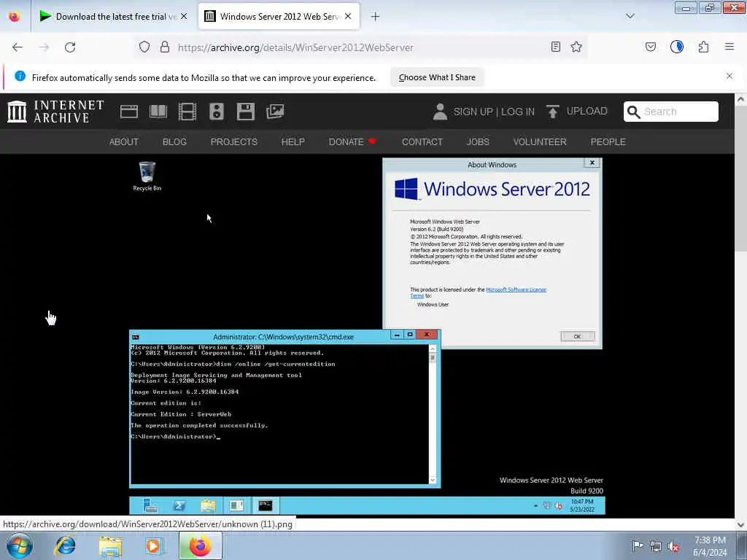This screenshot has width=747, height=560.
Task: Open the ABOUT menu item
Action: coord(124,142)
